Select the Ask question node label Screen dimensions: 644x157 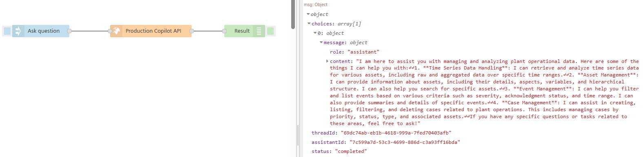44,31
